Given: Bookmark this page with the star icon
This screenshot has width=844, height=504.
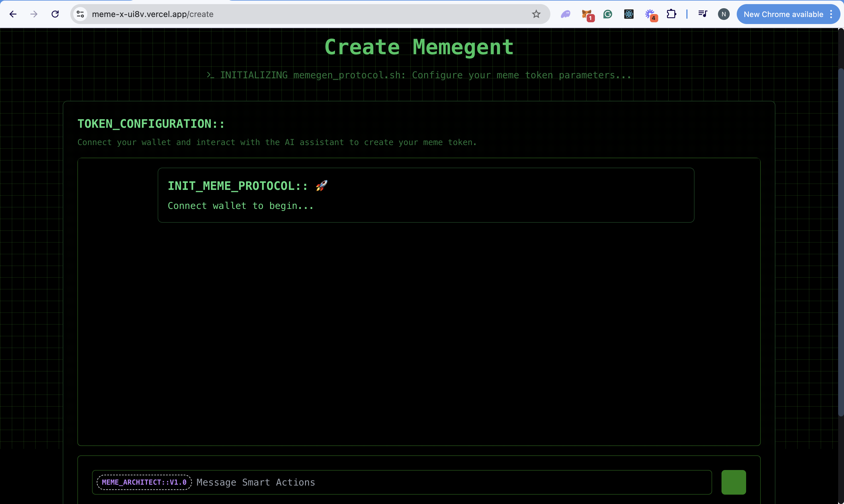Looking at the screenshot, I should click(536, 14).
